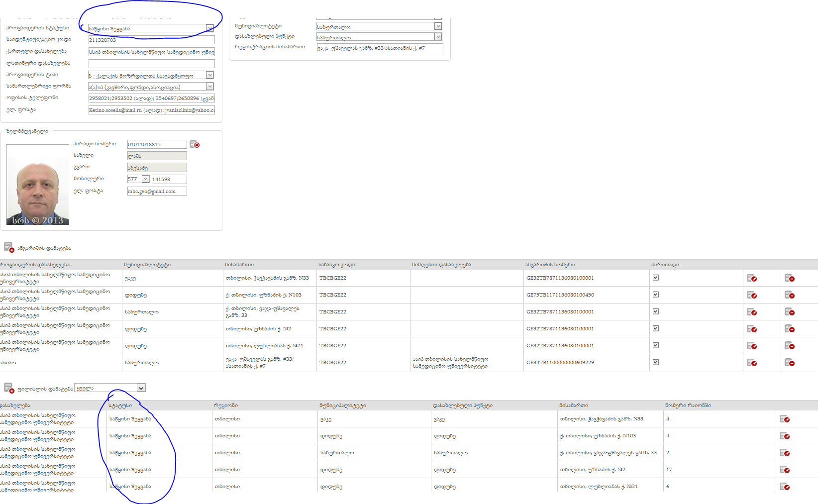The height and width of the screenshot is (504, 818).
Task: Click the ფილიალის დამატება add branch link
Action: [45, 389]
